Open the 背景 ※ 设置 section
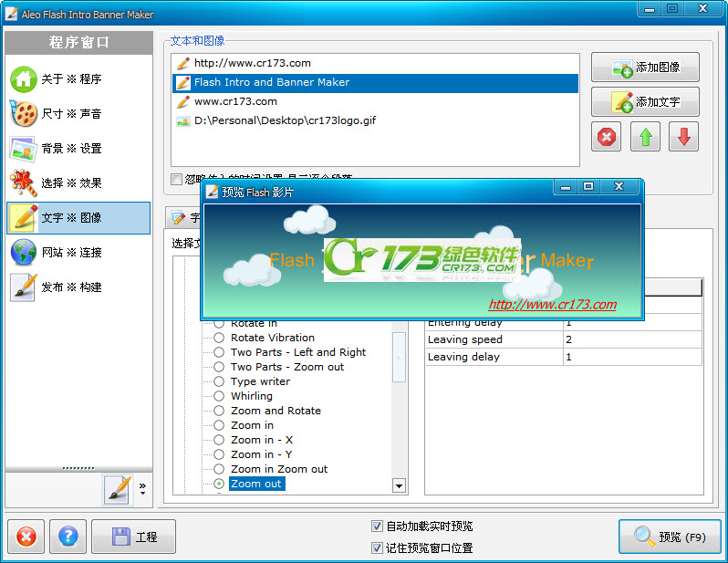Image resolution: width=728 pixels, height=563 pixels. 78,149
